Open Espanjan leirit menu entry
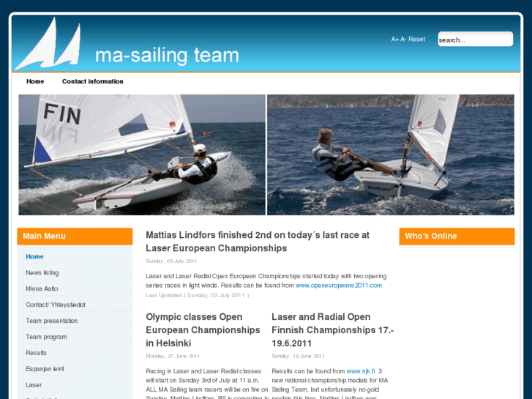The width and height of the screenshot is (532, 399). [x=45, y=369]
